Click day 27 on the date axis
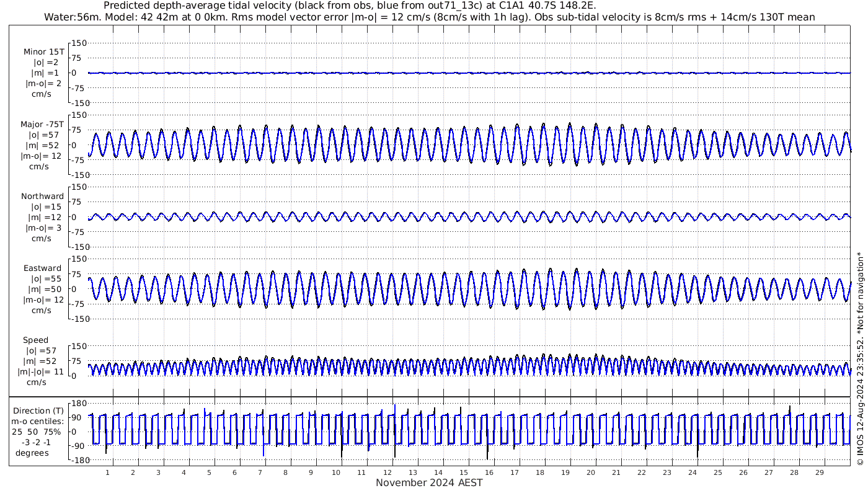Viewport: 868px width, 496px height. (768, 472)
